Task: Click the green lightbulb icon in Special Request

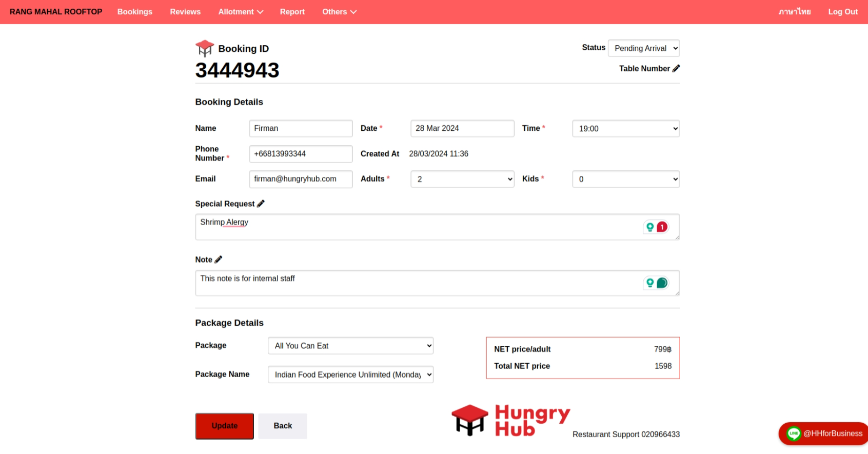Action: pos(650,227)
